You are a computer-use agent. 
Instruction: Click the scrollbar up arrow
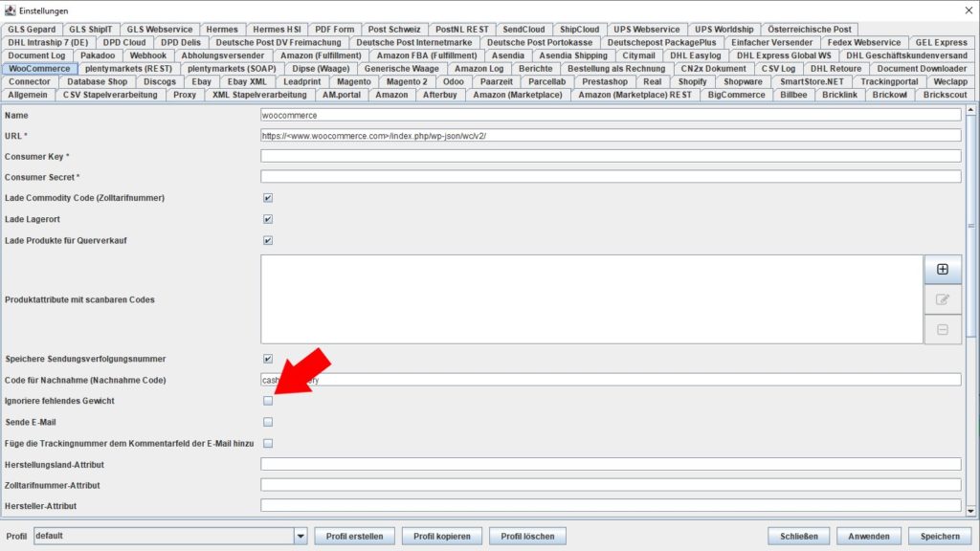[x=970, y=110]
